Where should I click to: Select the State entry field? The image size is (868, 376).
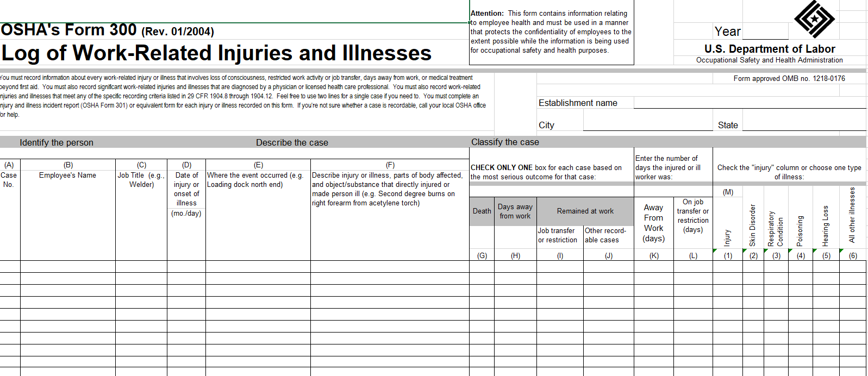pyautogui.click(x=803, y=125)
